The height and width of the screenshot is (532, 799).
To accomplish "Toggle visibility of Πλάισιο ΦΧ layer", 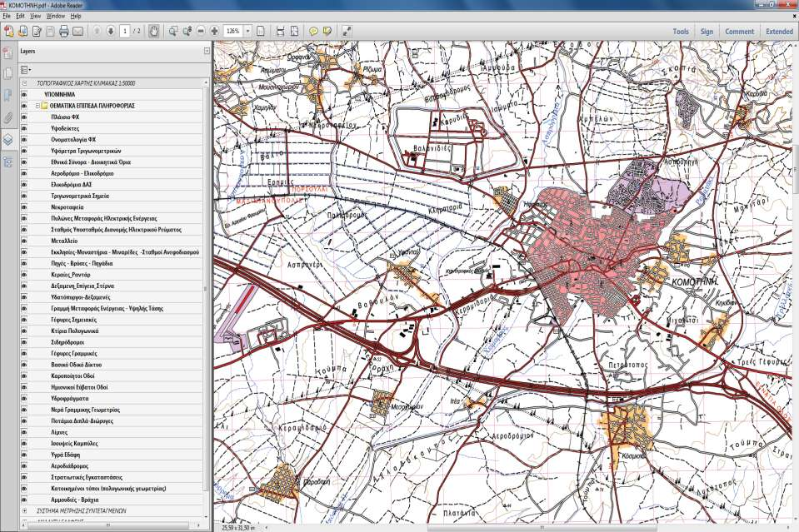I will click(x=24, y=117).
